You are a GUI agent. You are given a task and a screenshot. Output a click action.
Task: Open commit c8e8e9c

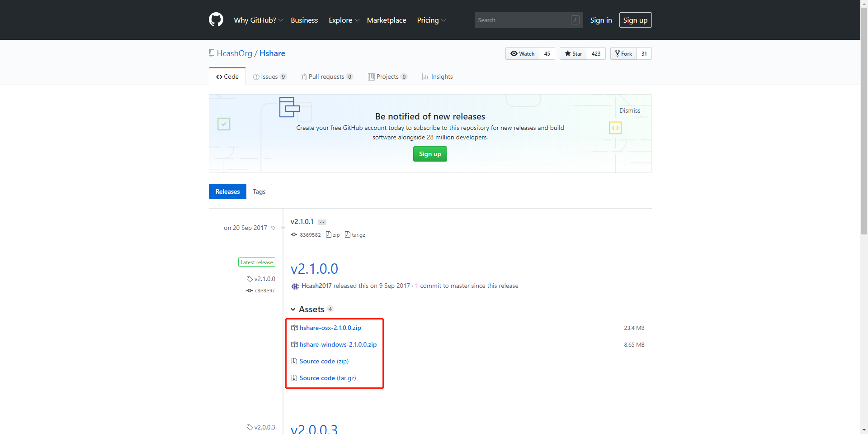pyautogui.click(x=261, y=291)
